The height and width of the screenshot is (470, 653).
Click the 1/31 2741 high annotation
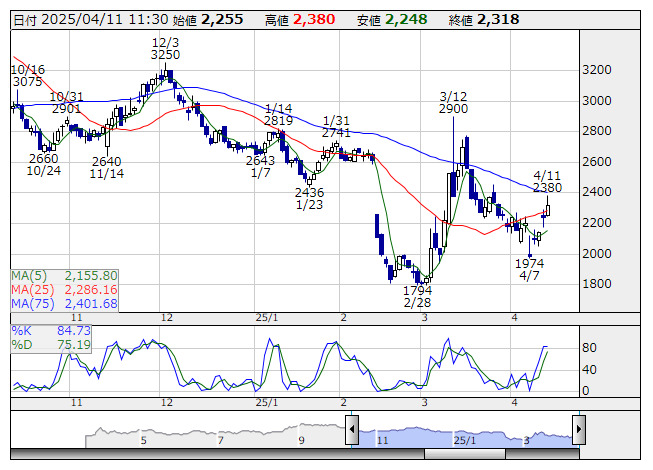336,127
